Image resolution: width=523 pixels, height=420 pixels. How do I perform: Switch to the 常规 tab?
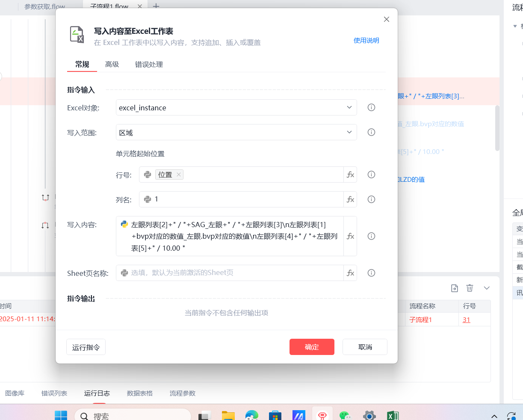82,65
